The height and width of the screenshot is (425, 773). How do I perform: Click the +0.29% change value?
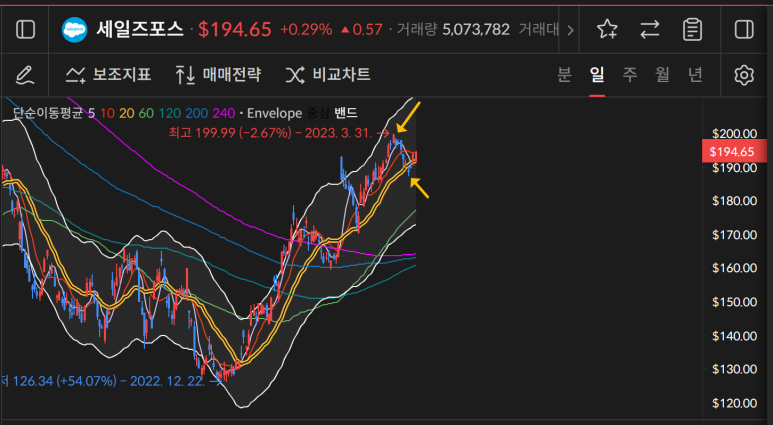tap(306, 30)
